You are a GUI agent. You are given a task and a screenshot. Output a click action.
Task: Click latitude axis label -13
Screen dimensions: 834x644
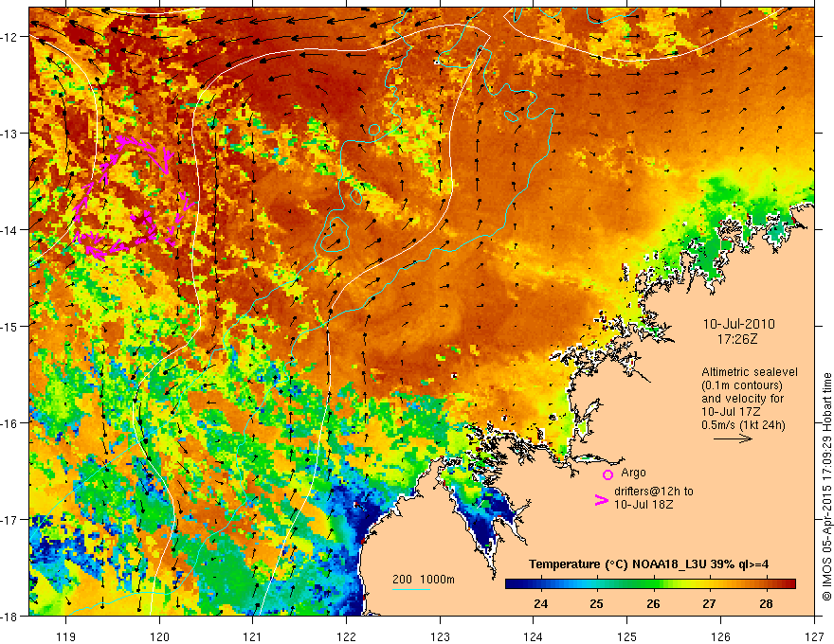(9, 134)
